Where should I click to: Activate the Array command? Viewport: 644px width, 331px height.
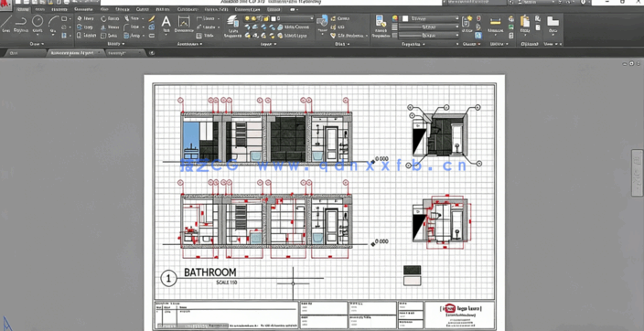point(133,36)
